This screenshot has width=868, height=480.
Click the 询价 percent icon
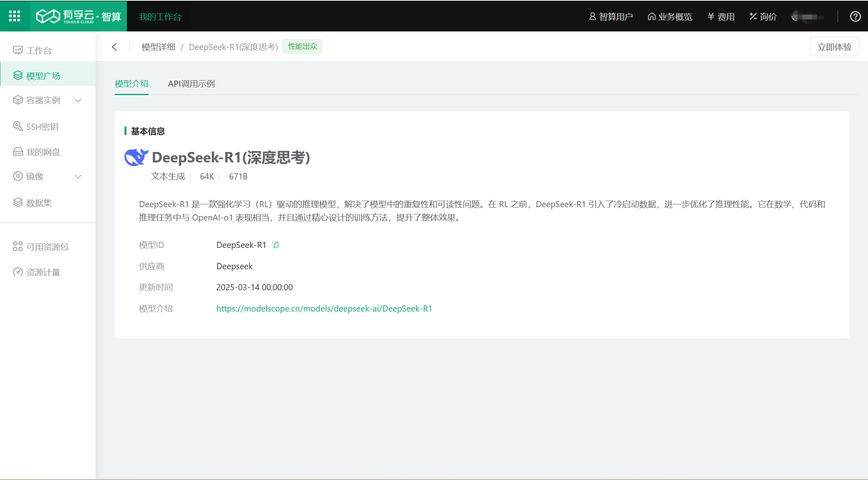tap(753, 17)
